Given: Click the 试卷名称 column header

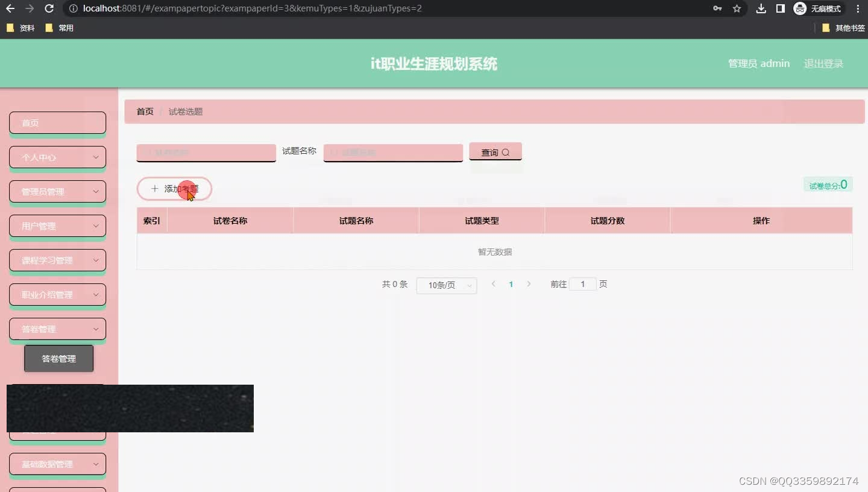Looking at the screenshot, I should (230, 221).
